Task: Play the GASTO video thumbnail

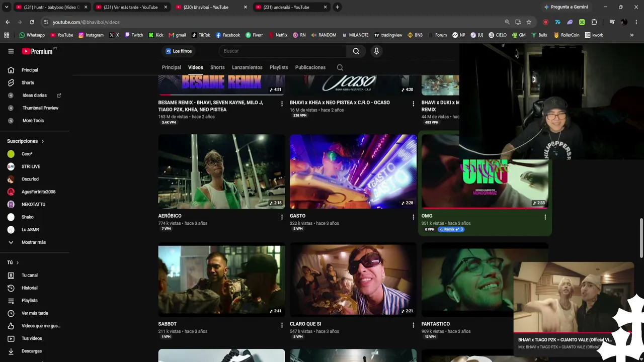Action: click(353, 171)
